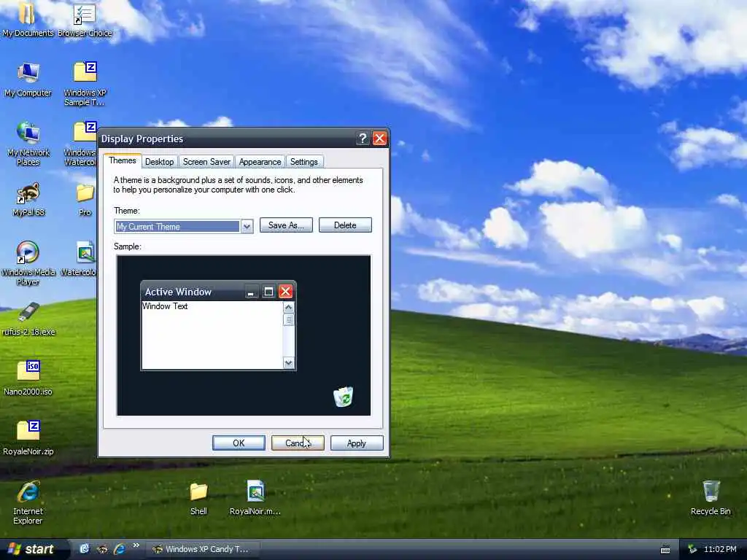Switch to the Screen Saver tab
Viewport: 747px width, 560px height.
(x=206, y=162)
